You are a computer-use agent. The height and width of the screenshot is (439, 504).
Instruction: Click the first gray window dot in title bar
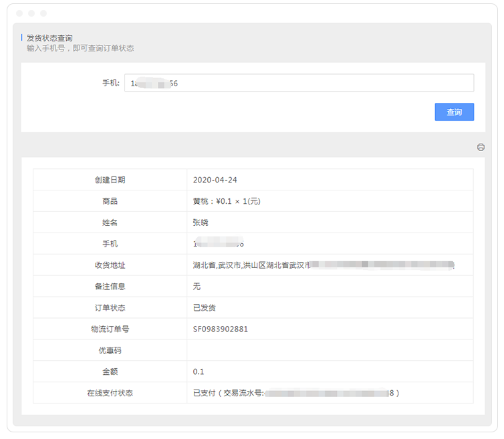19,13
